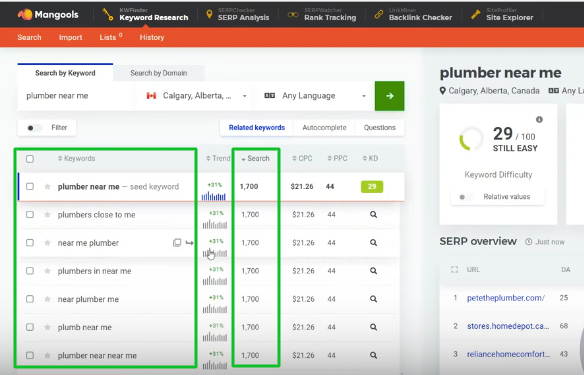Sort by Trend column
The image size is (584, 375).
click(x=218, y=158)
